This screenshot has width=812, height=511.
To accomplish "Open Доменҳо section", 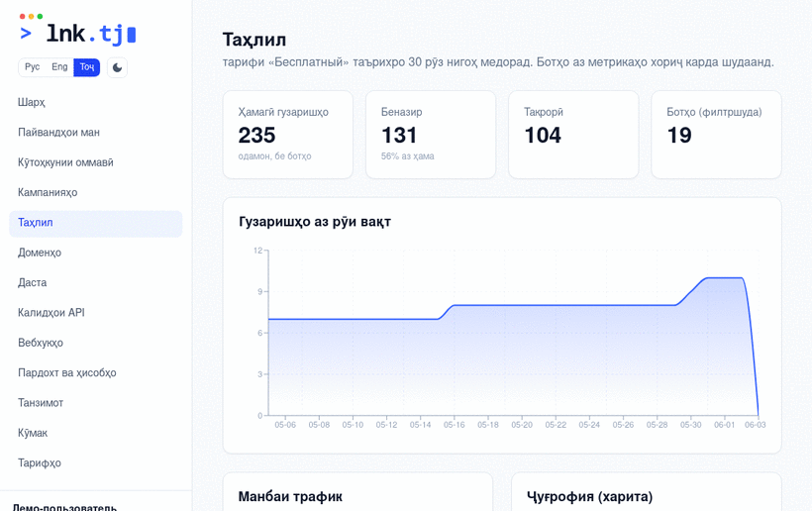I will [96, 253].
